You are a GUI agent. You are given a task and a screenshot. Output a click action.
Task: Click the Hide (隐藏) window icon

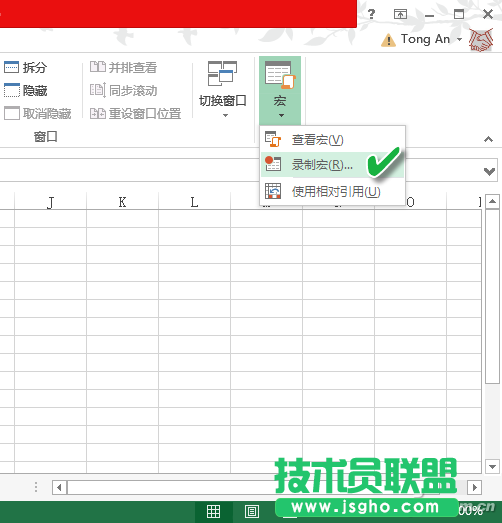[x=12, y=90]
